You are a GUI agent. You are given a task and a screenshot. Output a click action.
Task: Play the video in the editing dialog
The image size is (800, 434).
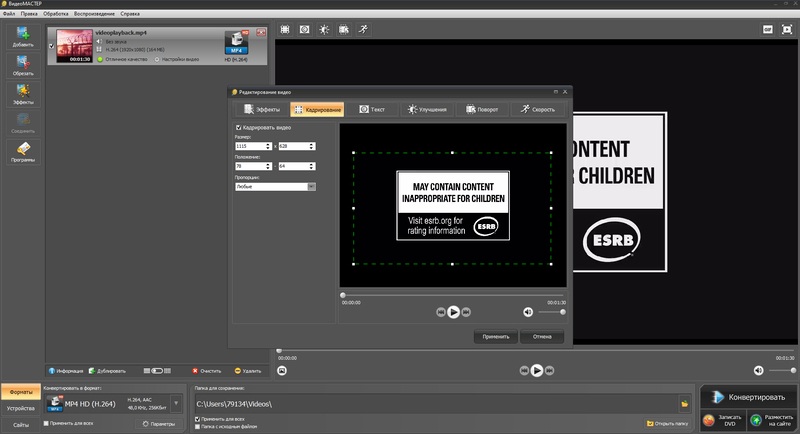(453, 312)
